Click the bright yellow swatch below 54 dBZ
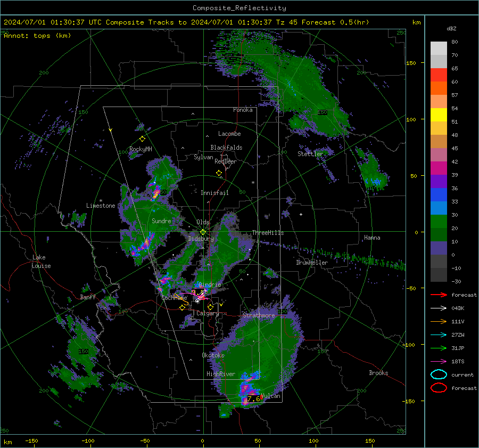The width and height of the screenshot is (479, 448). coord(439,115)
